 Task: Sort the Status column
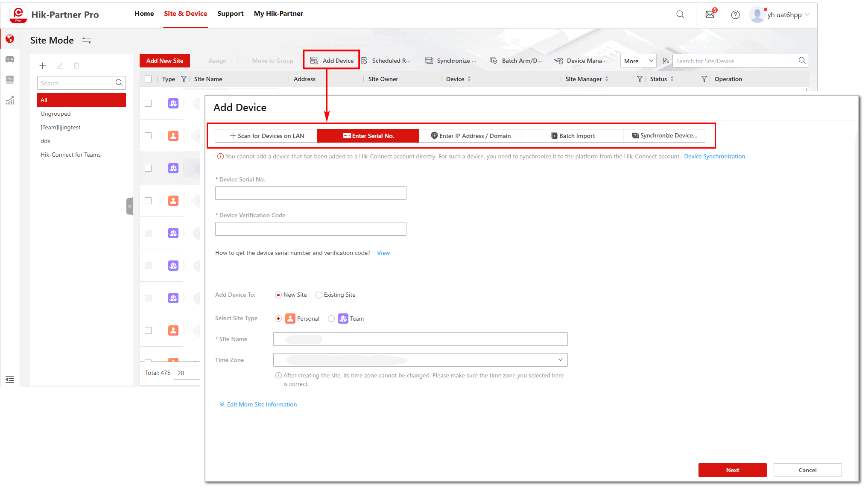672,79
